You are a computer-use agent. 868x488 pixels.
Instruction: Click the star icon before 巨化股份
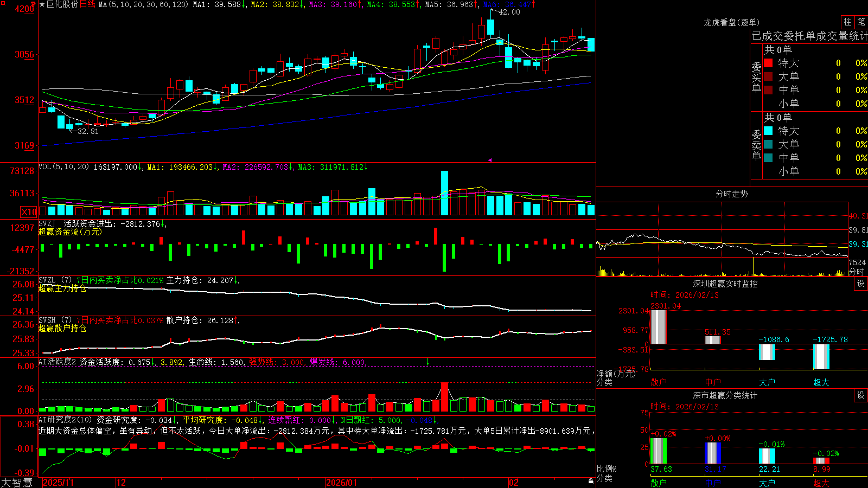coord(42,4)
